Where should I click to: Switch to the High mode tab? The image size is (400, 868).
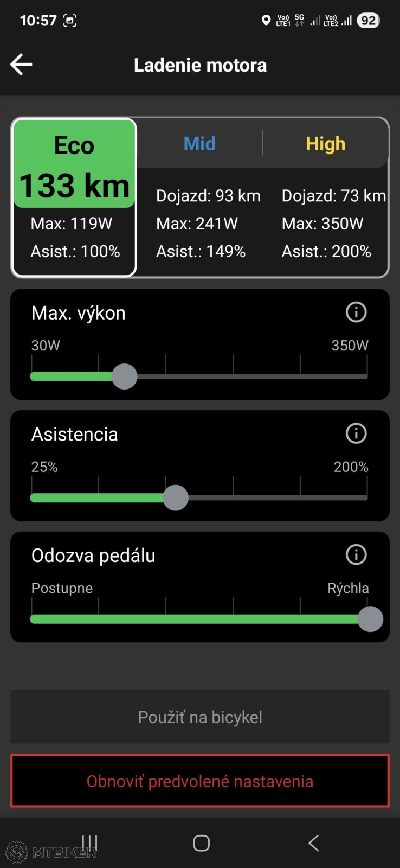325,144
